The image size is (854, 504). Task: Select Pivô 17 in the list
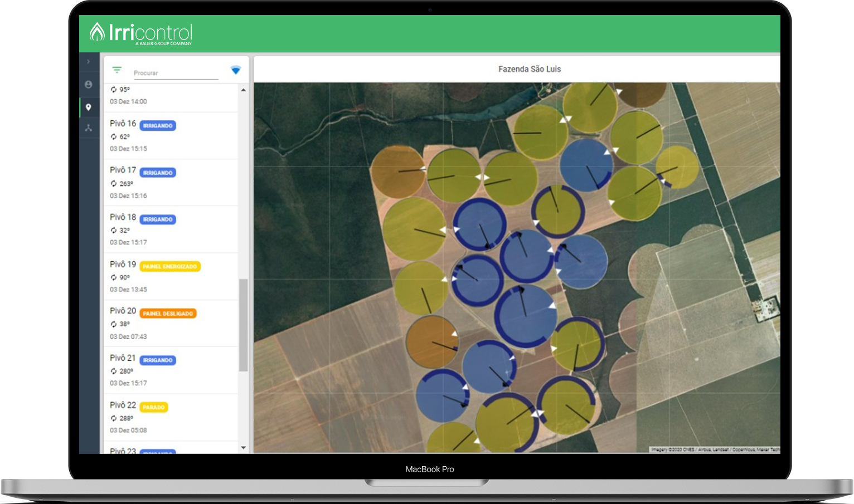[x=171, y=183]
